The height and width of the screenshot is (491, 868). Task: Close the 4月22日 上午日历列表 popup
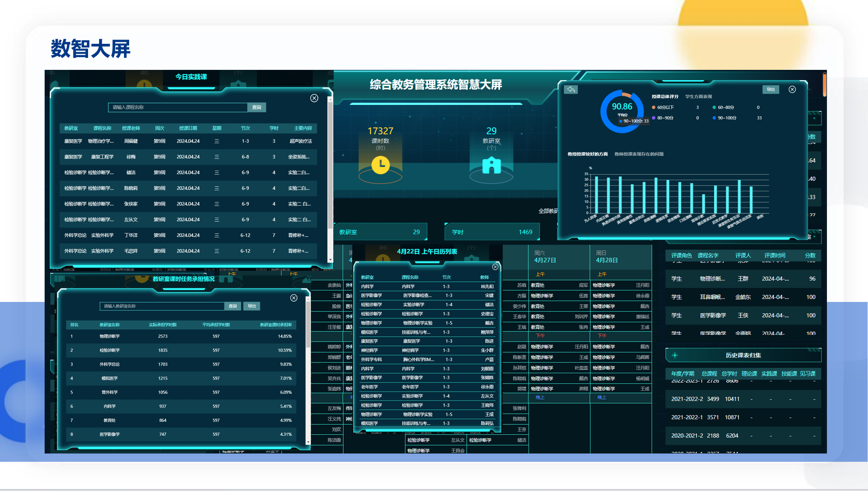[495, 267]
